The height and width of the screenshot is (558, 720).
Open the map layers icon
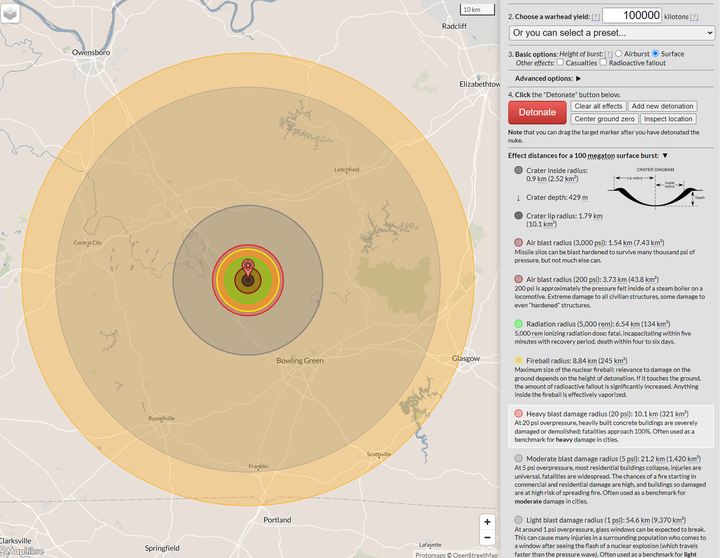pos(10,13)
